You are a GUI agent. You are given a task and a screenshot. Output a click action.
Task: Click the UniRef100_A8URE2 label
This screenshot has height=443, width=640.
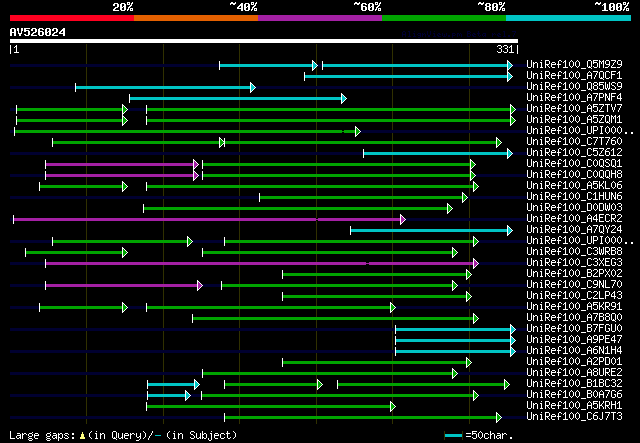[574, 373]
